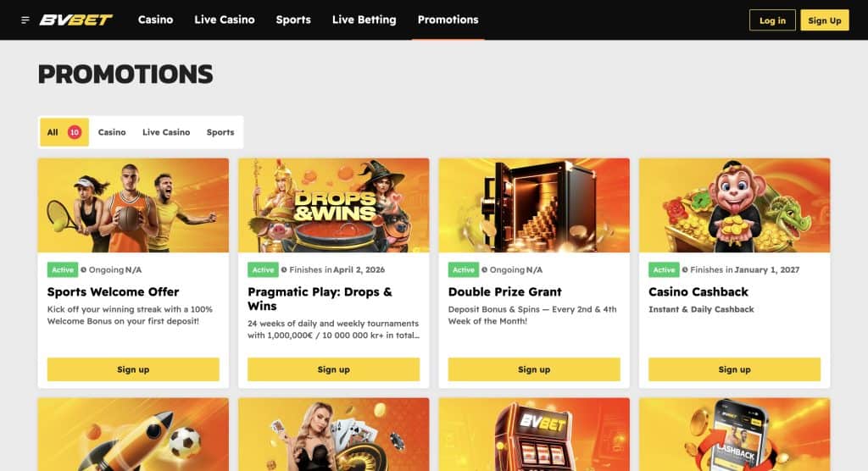Image resolution: width=868 pixels, height=471 pixels.
Task: Open the hamburger menu icon
Action: [25, 20]
